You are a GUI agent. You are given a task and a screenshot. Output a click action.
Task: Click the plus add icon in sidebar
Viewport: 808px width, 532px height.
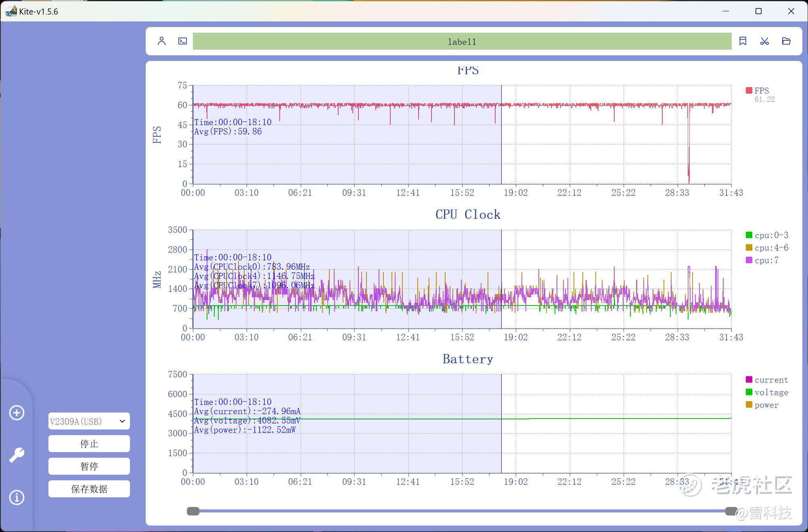pos(17,413)
